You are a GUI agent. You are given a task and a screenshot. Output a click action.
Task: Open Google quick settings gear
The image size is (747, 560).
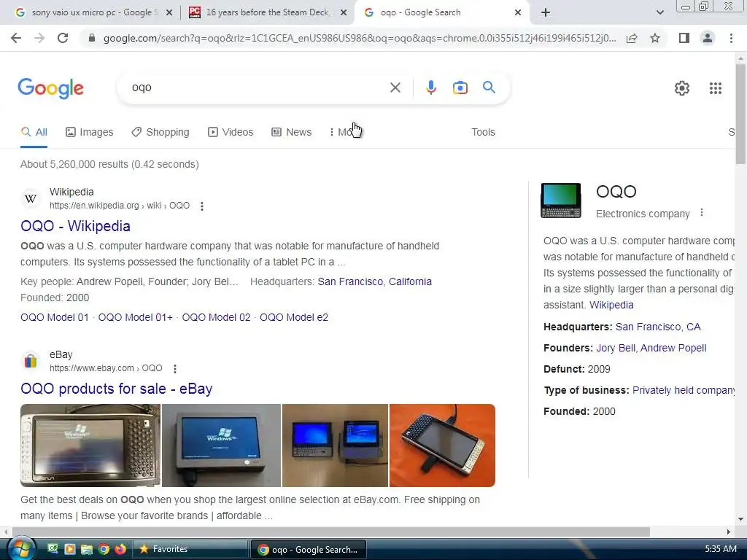[682, 88]
